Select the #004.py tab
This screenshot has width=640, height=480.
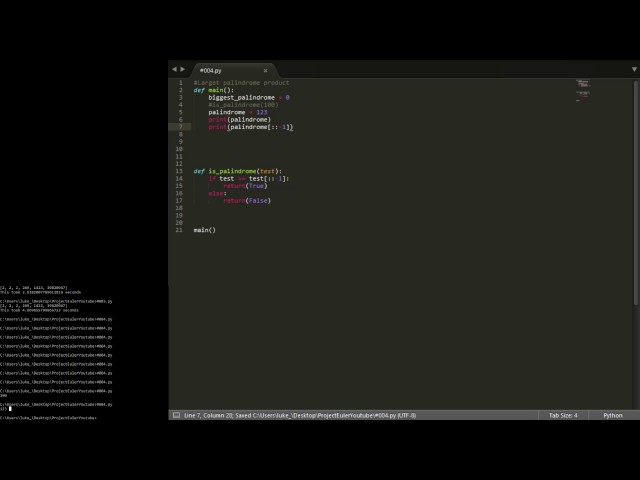[235, 71]
